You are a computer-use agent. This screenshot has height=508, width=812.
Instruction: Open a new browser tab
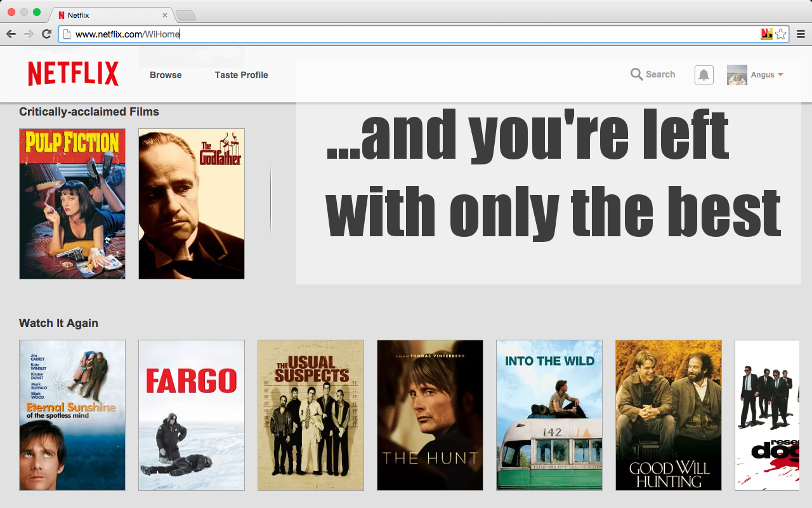tap(185, 15)
